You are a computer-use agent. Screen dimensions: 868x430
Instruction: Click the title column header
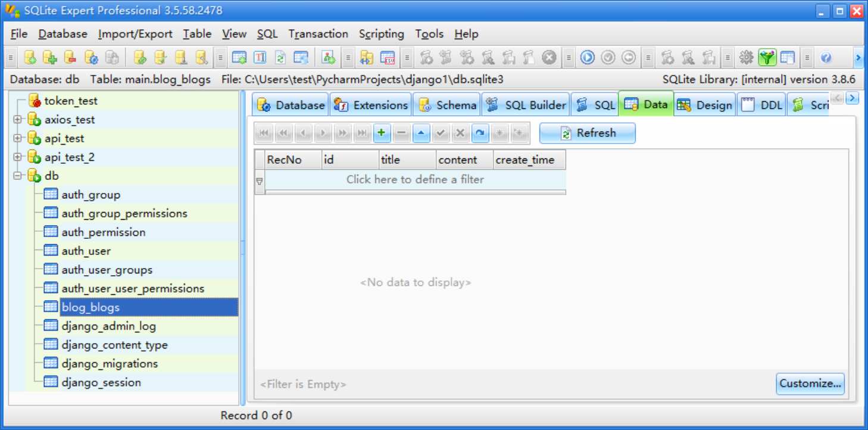pyautogui.click(x=407, y=160)
